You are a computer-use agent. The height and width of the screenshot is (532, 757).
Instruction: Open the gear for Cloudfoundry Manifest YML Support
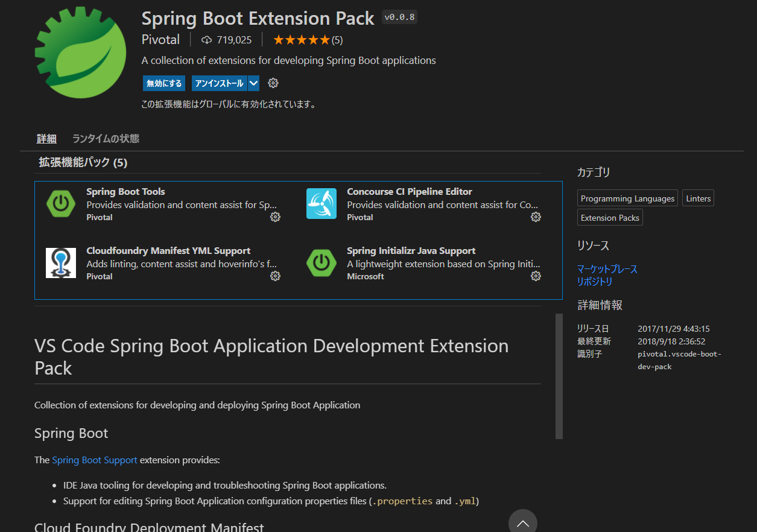[275, 276]
